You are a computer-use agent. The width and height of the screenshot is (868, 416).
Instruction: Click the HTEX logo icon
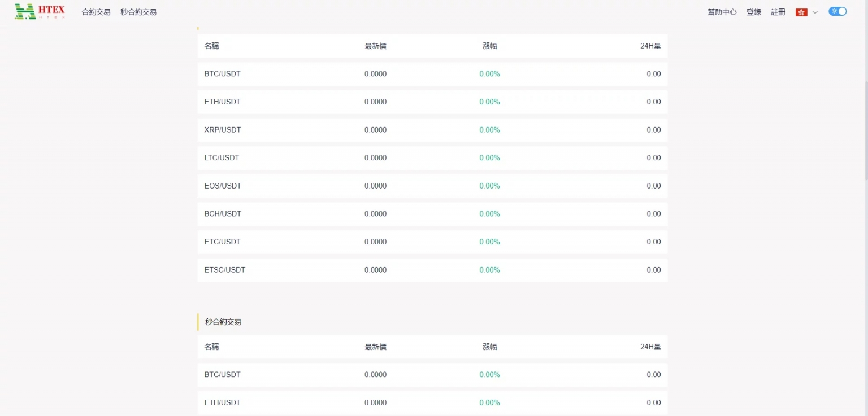[25, 11]
